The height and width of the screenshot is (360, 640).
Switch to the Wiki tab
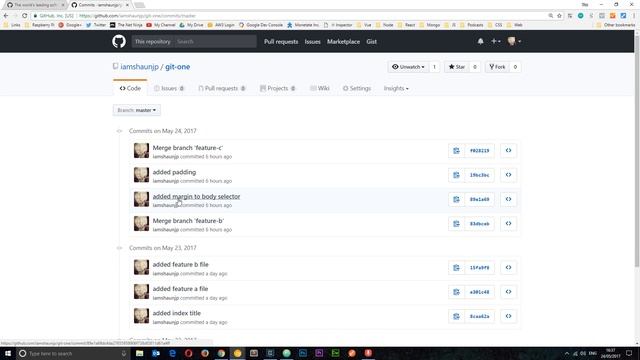coord(320,88)
